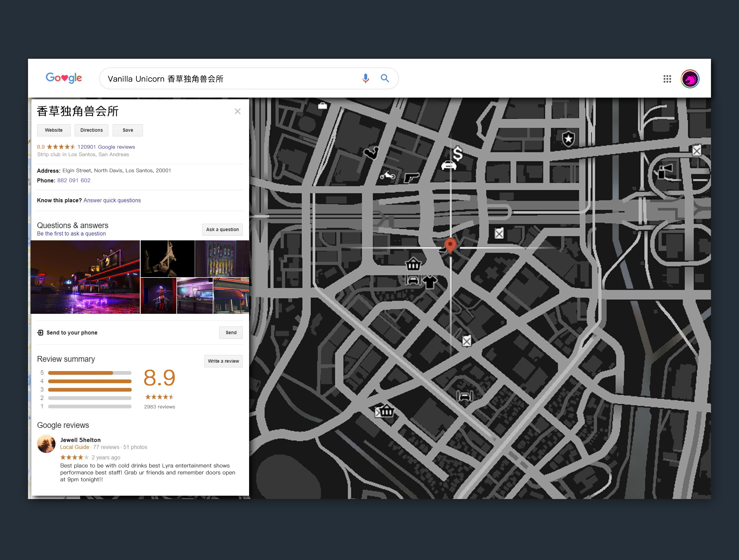
Task: Click reviewer name Jewell Shelton
Action: pyautogui.click(x=80, y=440)
